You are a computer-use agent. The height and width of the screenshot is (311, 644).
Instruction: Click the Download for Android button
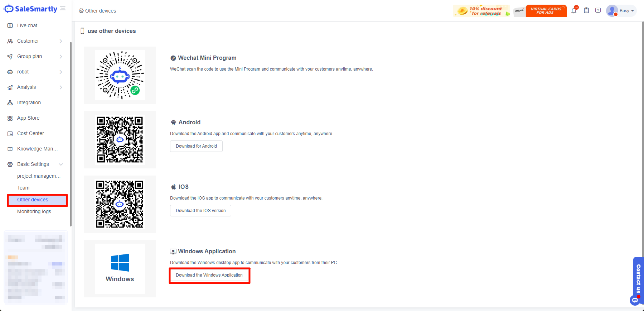pyautogui.click(x=196, y=146)
